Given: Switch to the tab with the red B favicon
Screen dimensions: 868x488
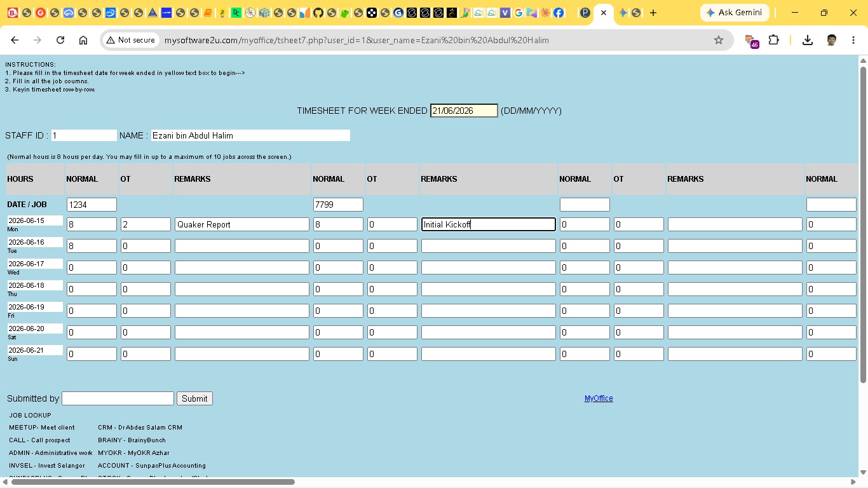Looking at the screenshot, I should coord(13,13).
